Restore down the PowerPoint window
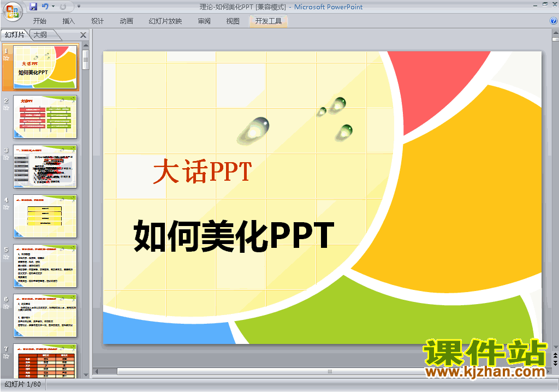 click(545, 4)
